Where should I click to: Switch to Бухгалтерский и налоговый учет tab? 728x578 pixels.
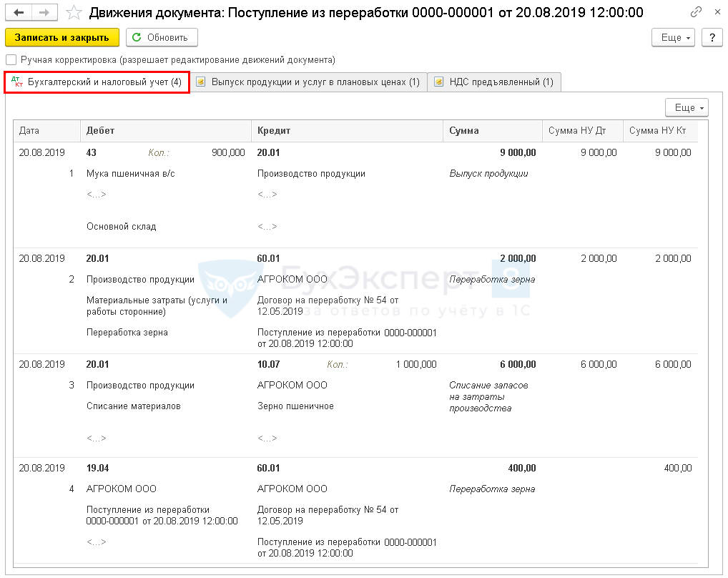click(97, 82)
